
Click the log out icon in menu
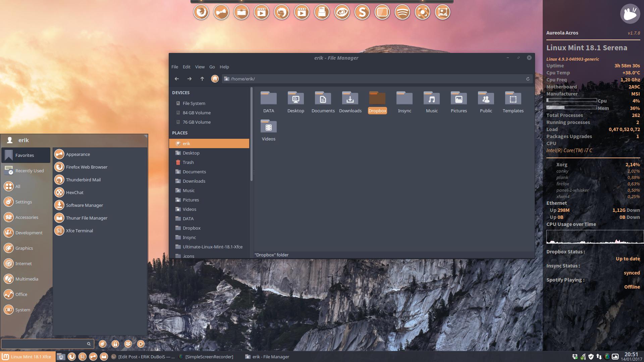[x=141, y=344]
